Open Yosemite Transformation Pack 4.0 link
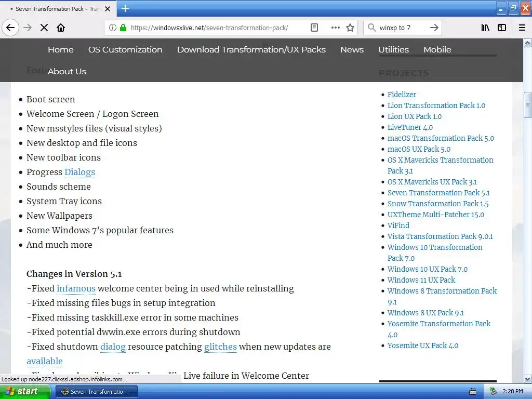The width and height of the screenshot is (532, 399). coord(439,329)
